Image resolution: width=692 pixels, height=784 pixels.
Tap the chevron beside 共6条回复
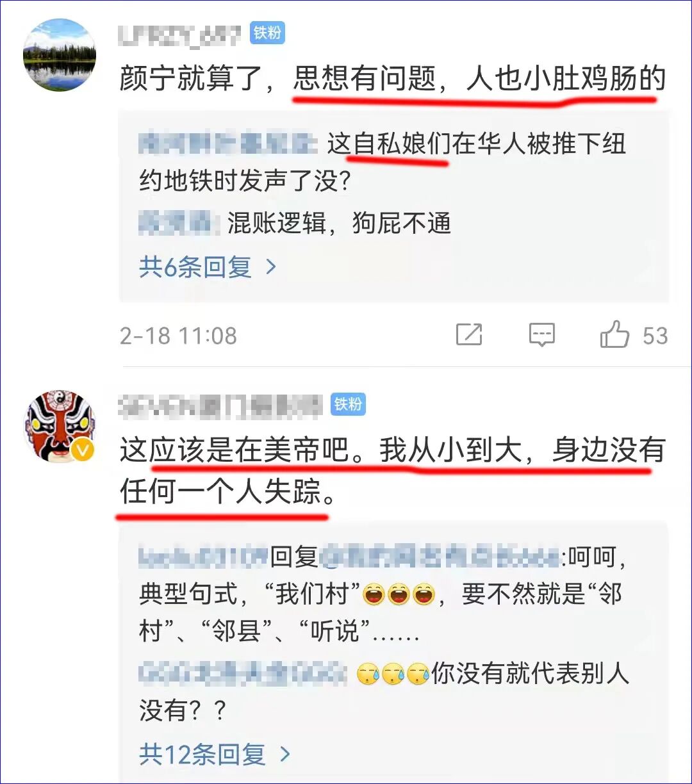(271, 266)
